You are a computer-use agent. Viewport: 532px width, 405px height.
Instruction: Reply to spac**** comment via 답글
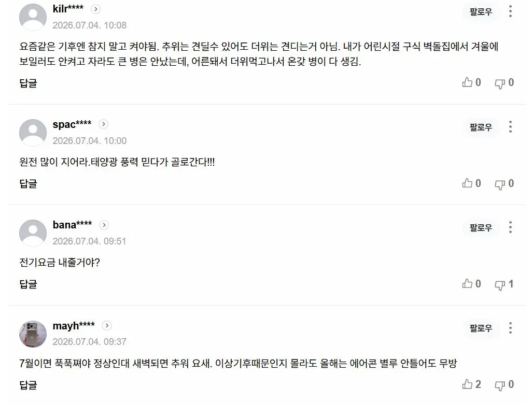28,184
